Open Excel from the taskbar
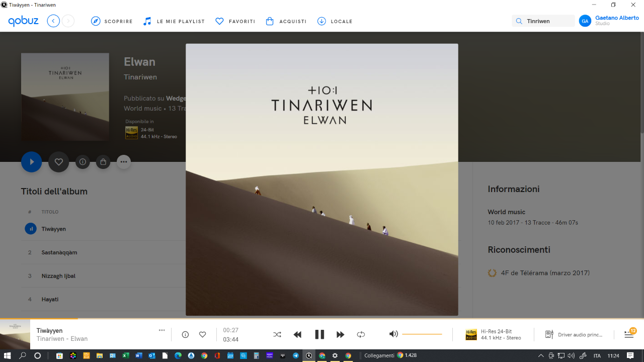Screen dimensions: 644x362 point(126,355)
